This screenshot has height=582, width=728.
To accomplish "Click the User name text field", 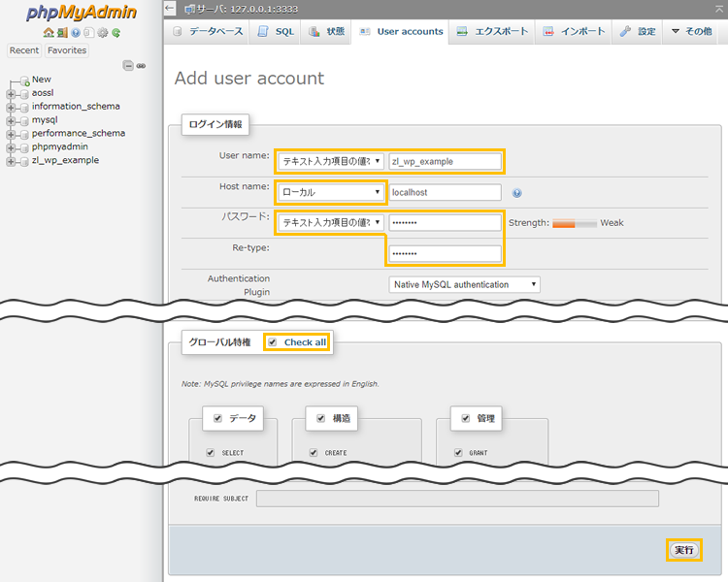I will pyautogui.click(x=445, y=162).
